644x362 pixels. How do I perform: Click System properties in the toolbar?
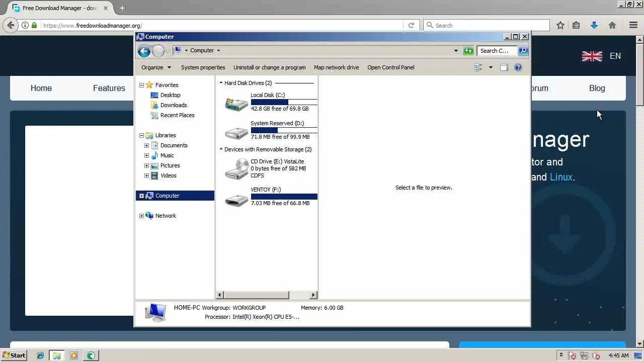click(203, 67)
